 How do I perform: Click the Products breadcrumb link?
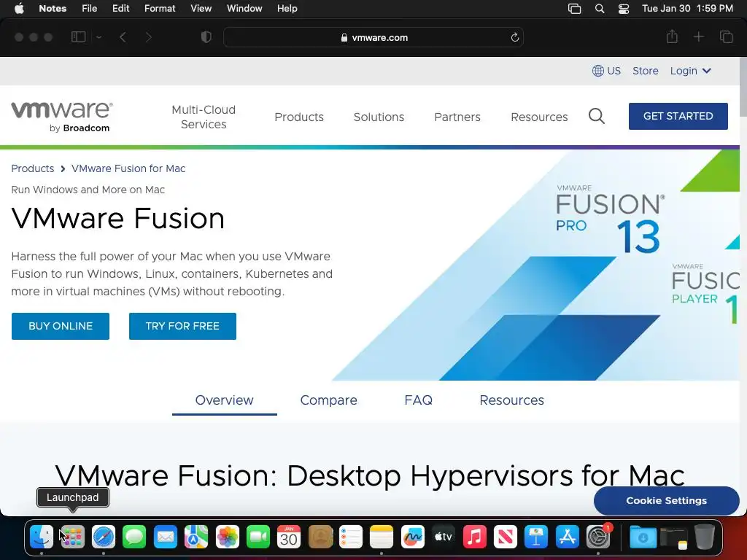[x=32, y=168]
